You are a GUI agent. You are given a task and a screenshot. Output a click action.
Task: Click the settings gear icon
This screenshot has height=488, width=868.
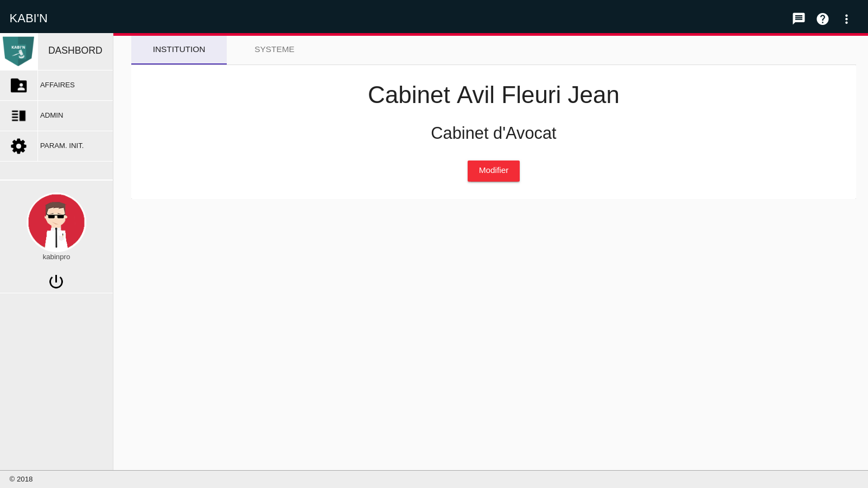point(18,146)
